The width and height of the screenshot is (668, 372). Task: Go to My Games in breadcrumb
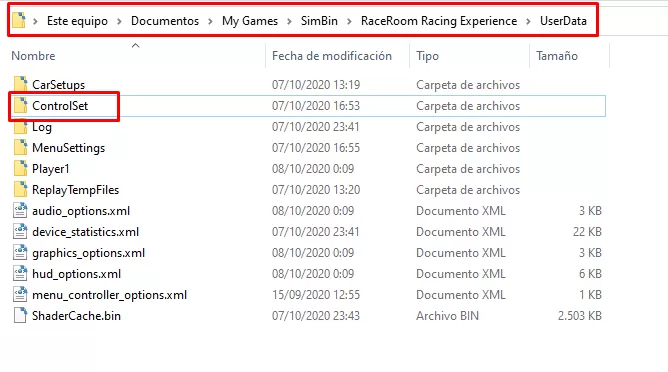(250, 21)
